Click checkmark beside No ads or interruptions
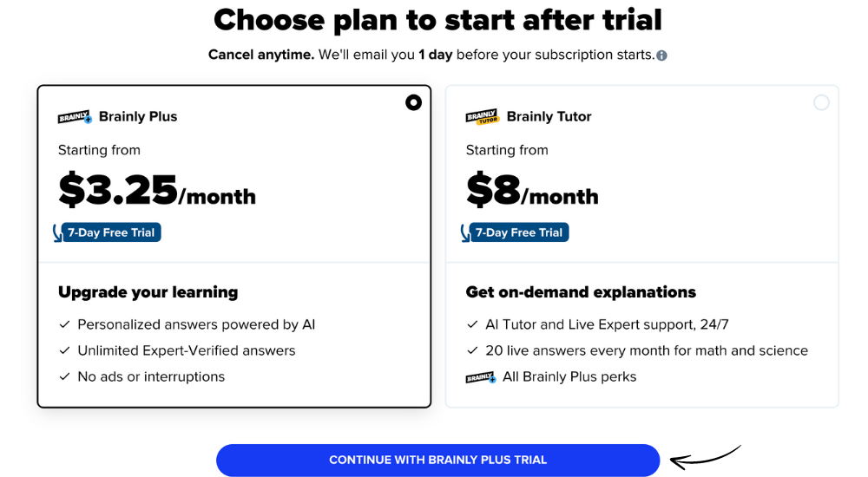Screen dimensions: 868x477 (65, 376)
